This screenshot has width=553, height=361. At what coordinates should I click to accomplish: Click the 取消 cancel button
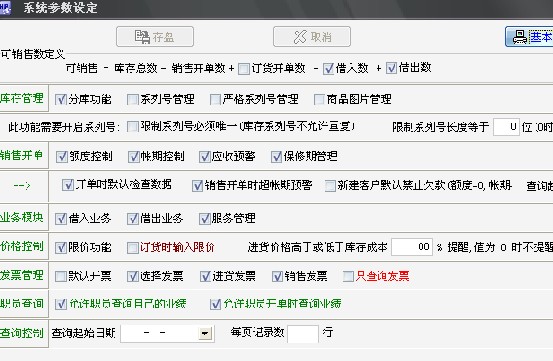(x=312, y=37)
